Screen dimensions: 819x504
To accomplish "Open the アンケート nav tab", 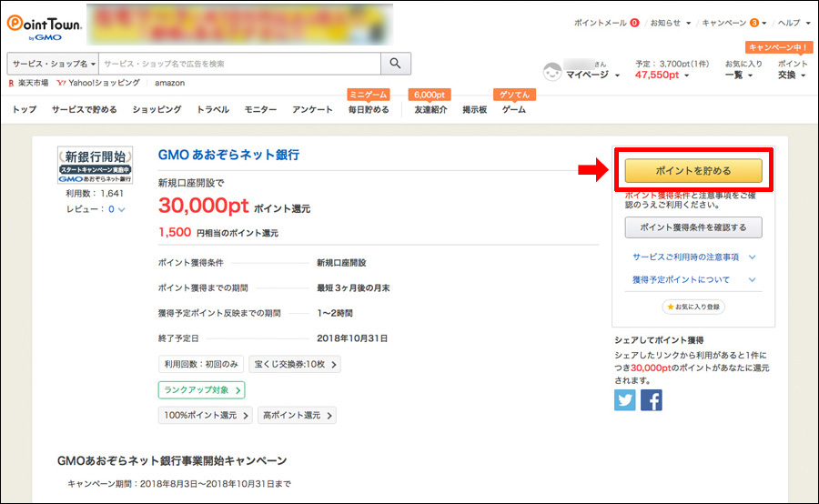I will (x=312, y=110).
